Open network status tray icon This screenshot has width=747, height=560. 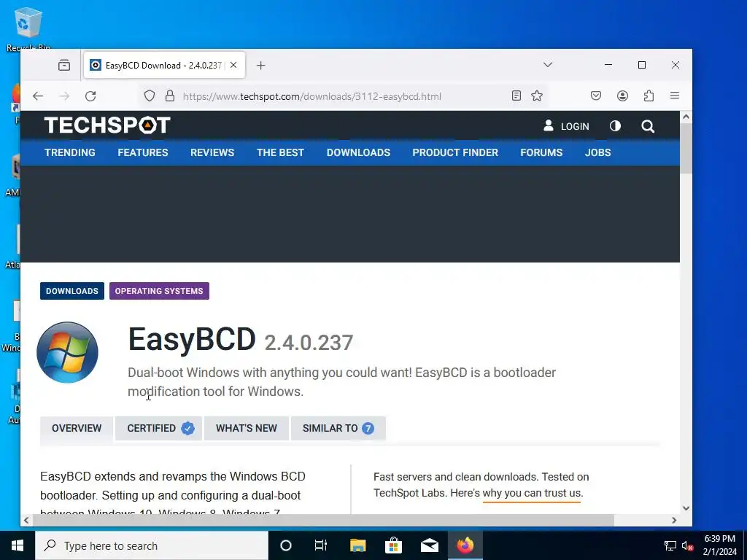click(x=670, y=545)
